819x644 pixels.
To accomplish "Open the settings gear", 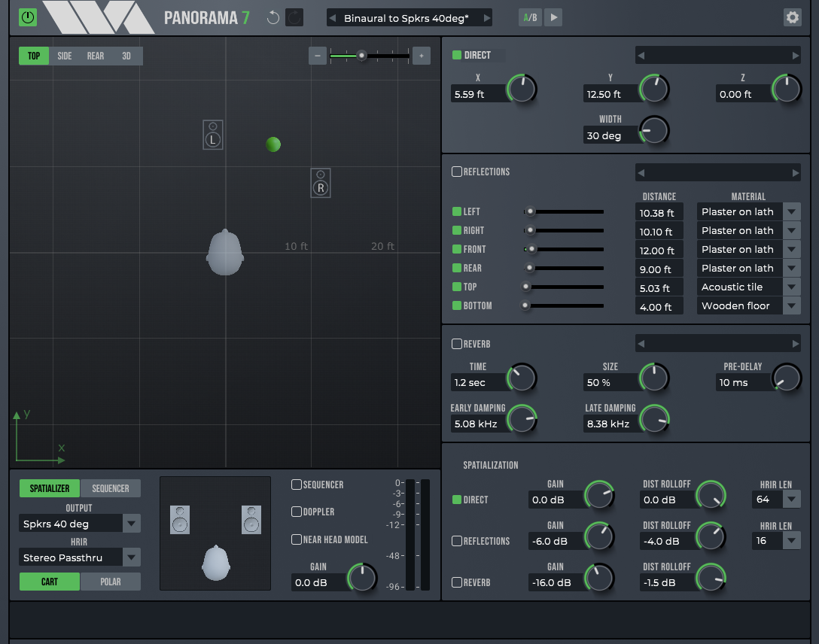I will [x=793, y=18].
